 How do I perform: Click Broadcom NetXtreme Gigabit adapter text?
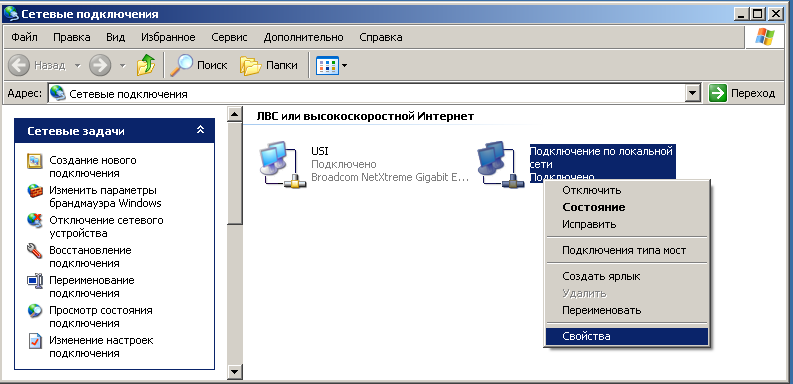[x=390, y=178]
